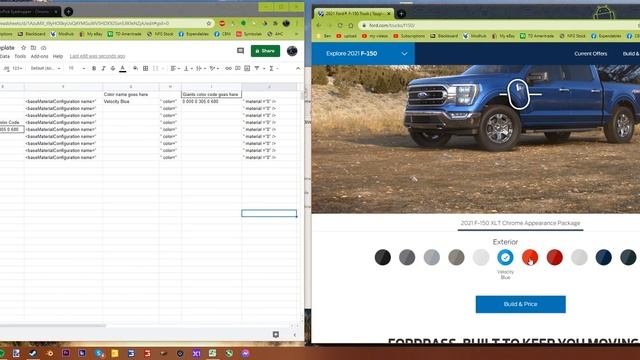This screenshot has width=640, height=360.
Task: Open the Explore sheet button at bottom
Action: 276,334
